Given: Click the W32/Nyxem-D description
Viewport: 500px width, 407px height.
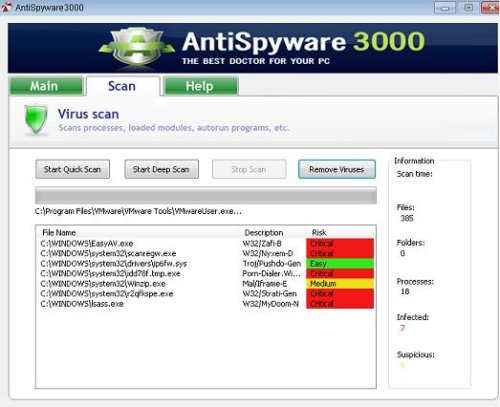Looking at the screenshot, I should 268,253.
